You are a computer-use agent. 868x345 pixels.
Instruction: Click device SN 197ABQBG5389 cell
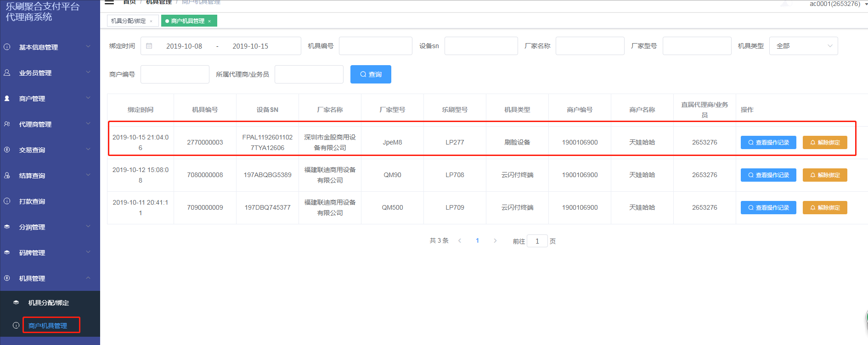pos(267,175)
